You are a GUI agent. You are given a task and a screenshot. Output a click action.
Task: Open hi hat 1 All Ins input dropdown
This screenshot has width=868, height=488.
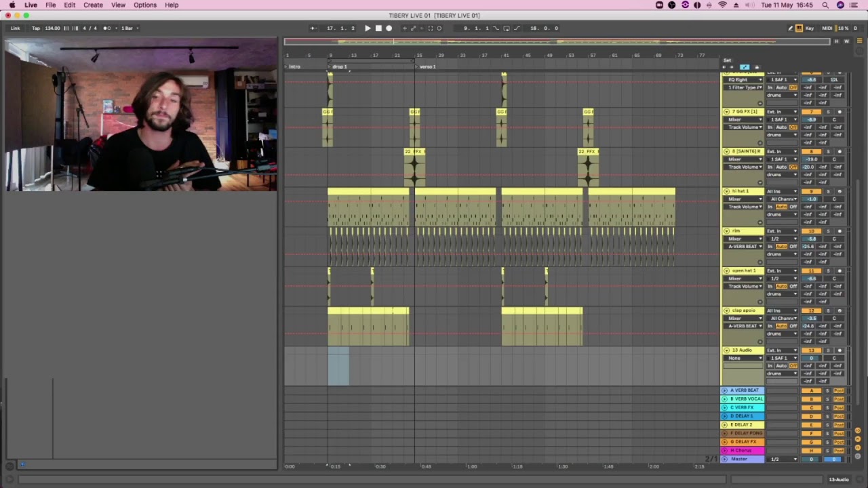[x=782, y=191]
